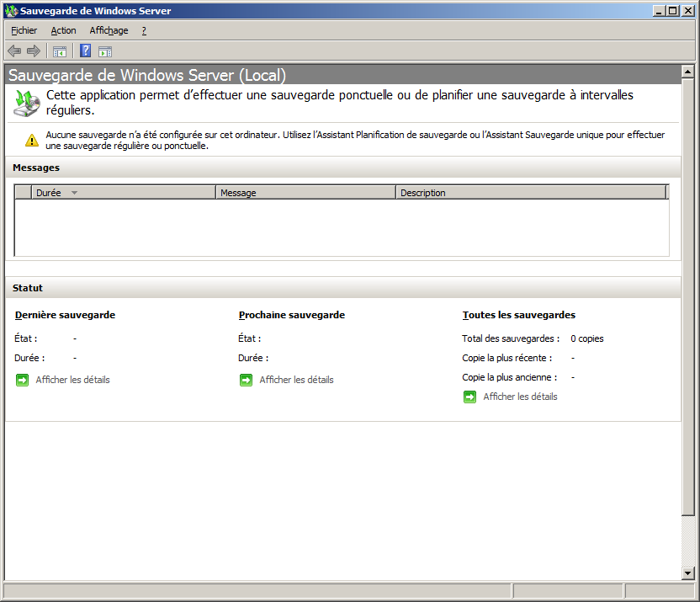Click the Message column header
This screenshot has width=700, height=602.
point(238,193)
